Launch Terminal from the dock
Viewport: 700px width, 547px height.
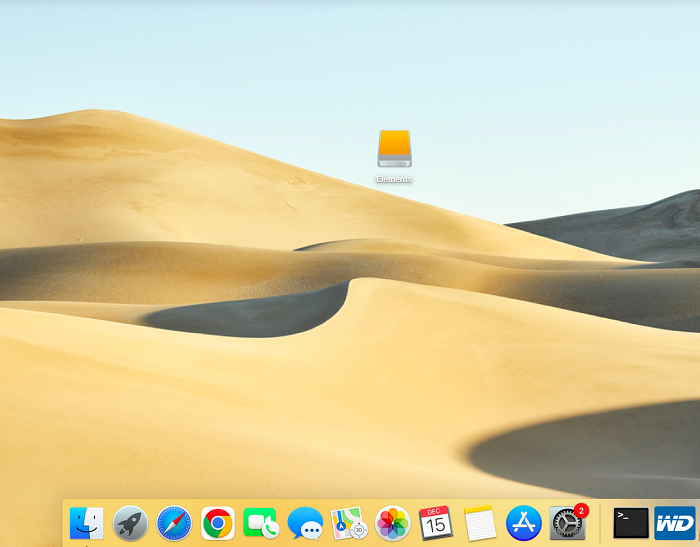pyautogui.click(x=631, y=523)
